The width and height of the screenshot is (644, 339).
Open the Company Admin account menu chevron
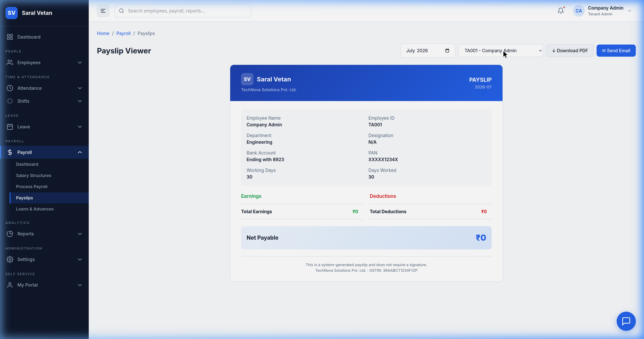pos(630,11)
